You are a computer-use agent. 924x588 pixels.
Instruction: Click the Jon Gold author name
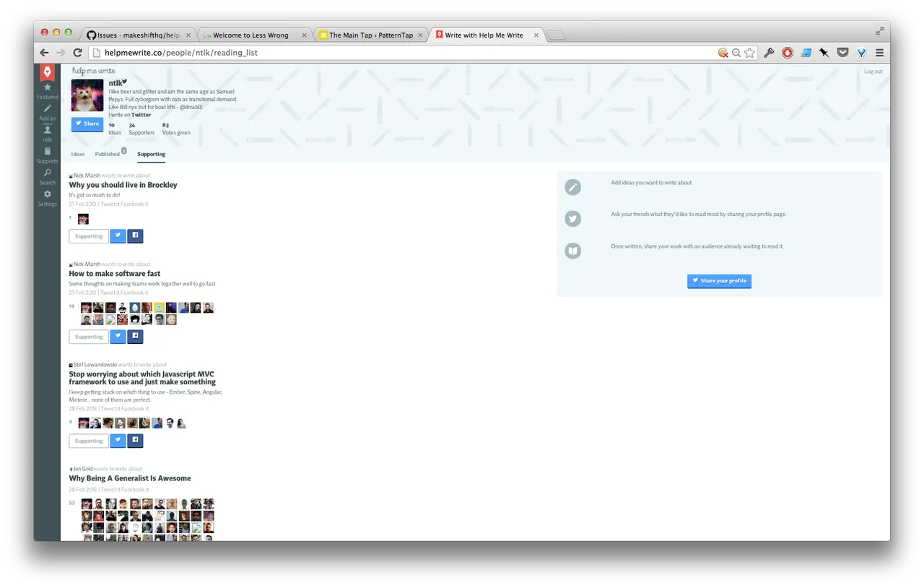point(83,469)
